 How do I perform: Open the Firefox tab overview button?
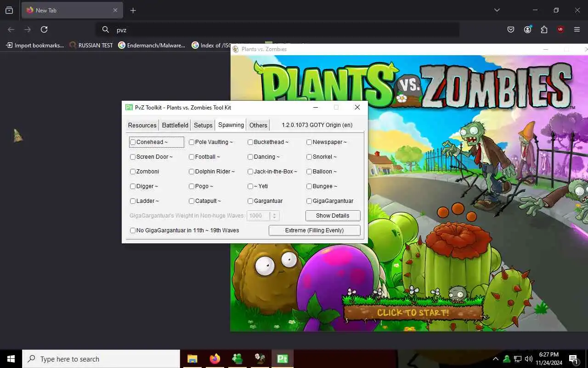click(x=9, y=10)
